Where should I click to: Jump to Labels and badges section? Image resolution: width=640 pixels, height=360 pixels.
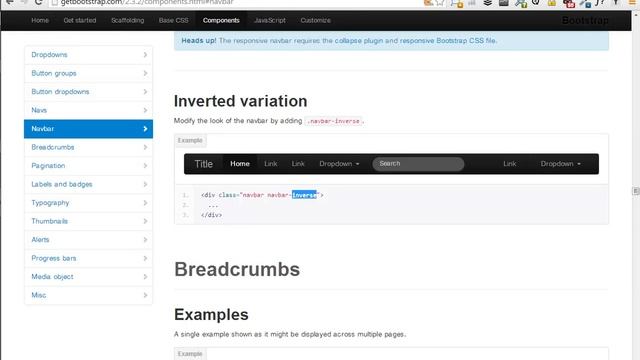tap(89, 184)
